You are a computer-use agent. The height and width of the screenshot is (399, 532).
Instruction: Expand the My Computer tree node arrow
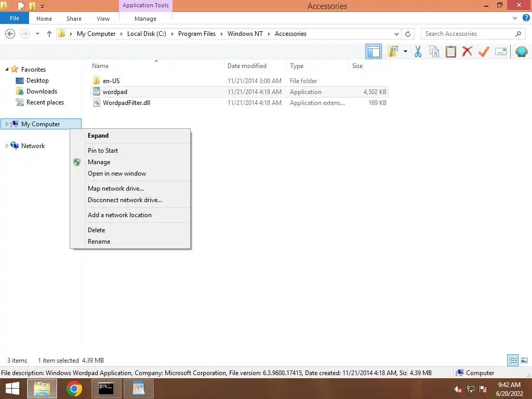point(7,124)
